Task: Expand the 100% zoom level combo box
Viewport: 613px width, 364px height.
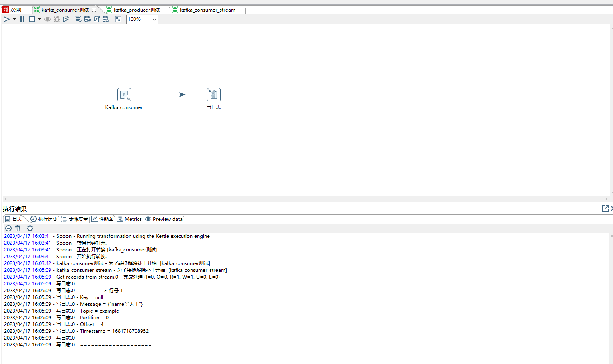Action: (154, 19)
